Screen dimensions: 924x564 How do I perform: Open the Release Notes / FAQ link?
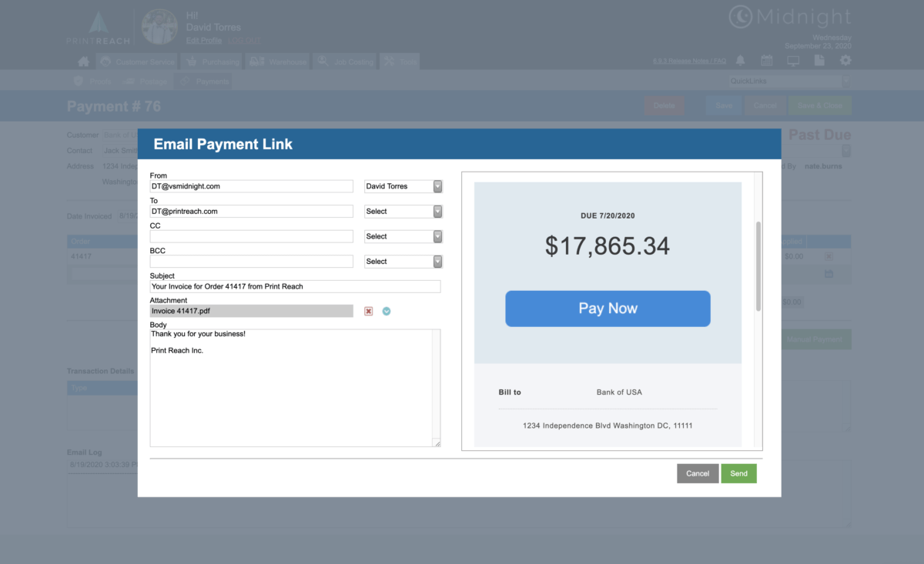coord(688,60)
